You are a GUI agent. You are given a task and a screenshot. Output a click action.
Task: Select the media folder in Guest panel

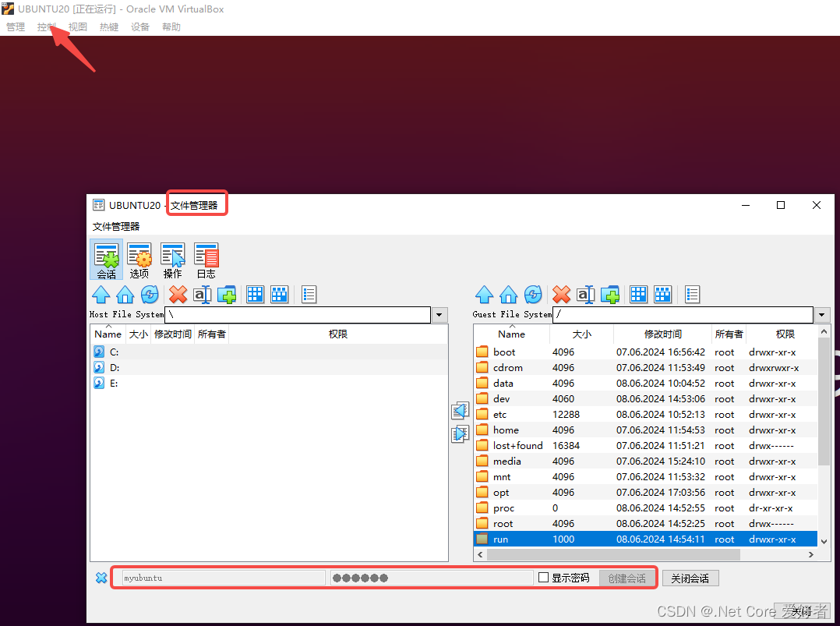645,461
